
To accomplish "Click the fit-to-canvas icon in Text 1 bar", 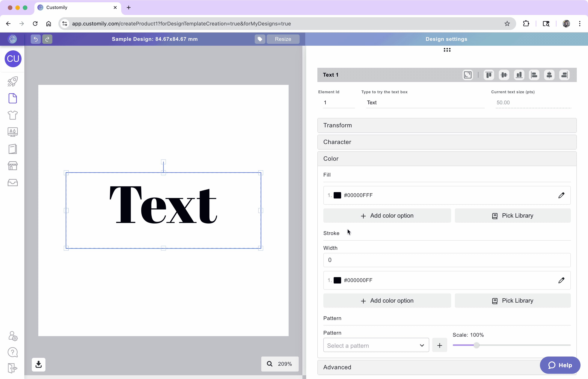I will pos(468,75).
